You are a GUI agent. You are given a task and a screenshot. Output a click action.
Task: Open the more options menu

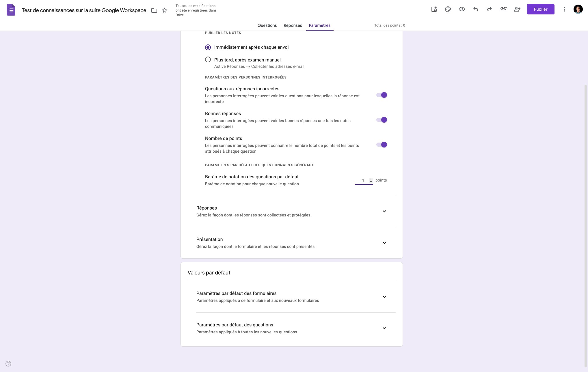point(564,9)
